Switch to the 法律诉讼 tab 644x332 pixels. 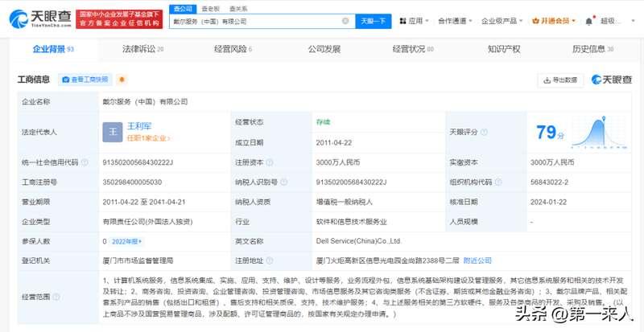(143, 49)
